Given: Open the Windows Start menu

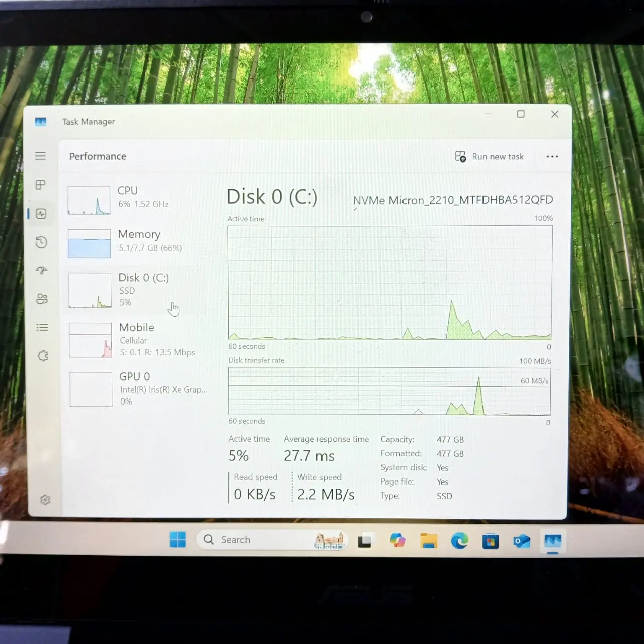Looking at the screenshot, I should tap(178, 539).
